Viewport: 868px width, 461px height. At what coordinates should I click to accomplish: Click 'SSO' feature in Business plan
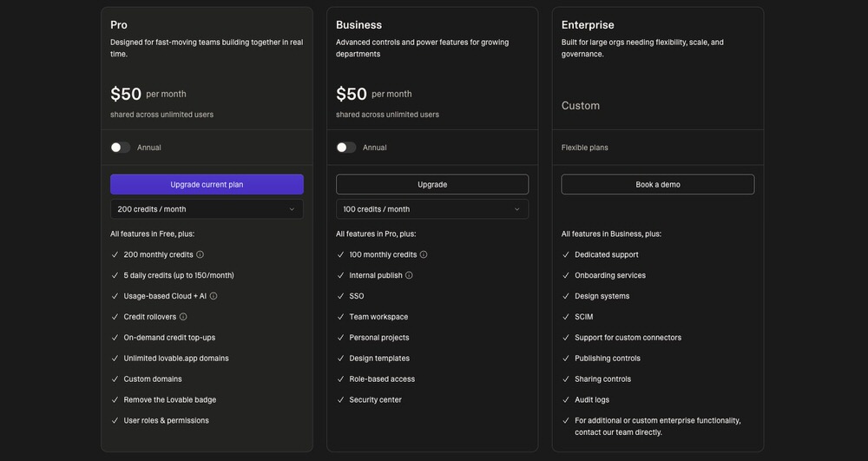pos(357,296)
